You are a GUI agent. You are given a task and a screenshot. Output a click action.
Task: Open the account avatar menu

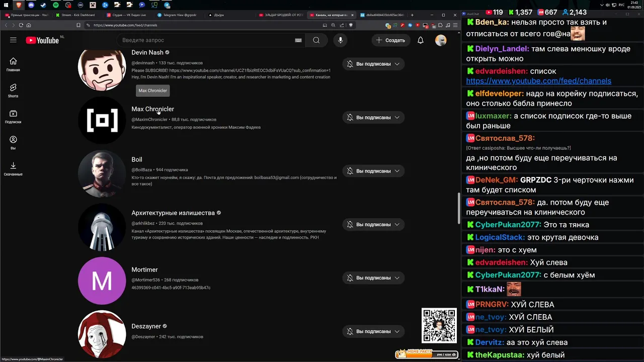click(x=441, y=40)
